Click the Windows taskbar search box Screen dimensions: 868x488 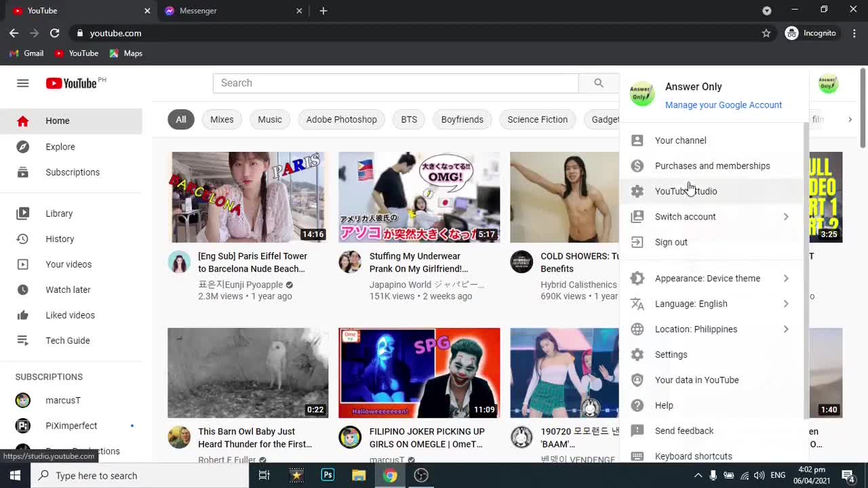(140, 475)
